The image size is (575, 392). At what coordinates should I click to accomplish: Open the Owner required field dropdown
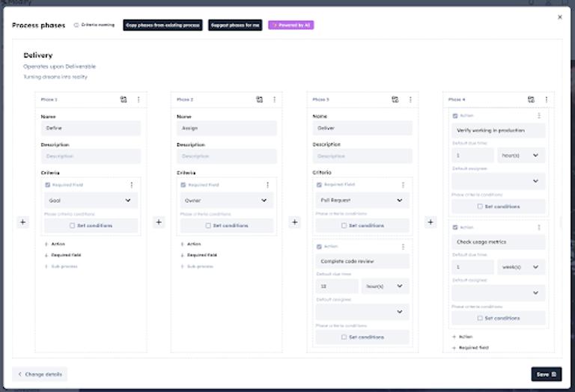[227, 200]
